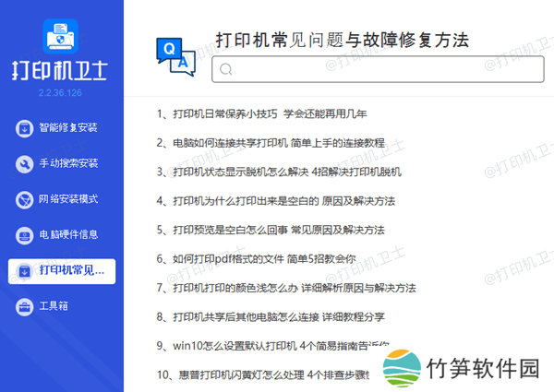This screenshot has width=554, height=392.
Task: Click the 智能修复安装 sidebar icon
Action: [x=24, y=127]
